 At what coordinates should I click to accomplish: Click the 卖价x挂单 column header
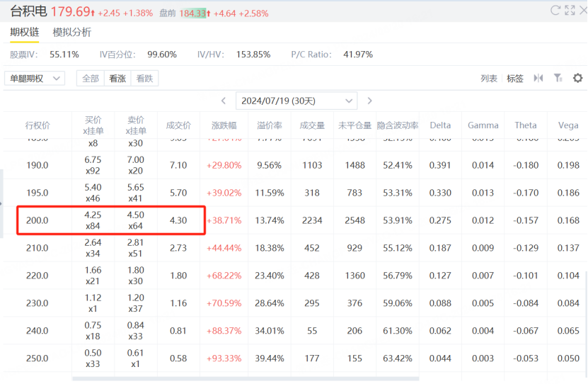(136, 125)
